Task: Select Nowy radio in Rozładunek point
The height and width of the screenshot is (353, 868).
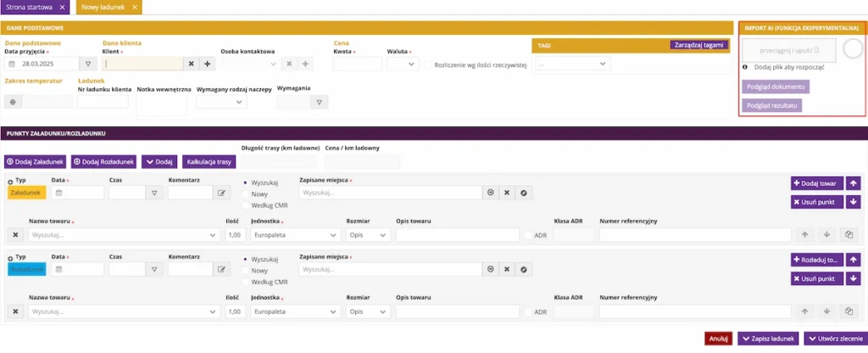Action: (x=246, y=271)
